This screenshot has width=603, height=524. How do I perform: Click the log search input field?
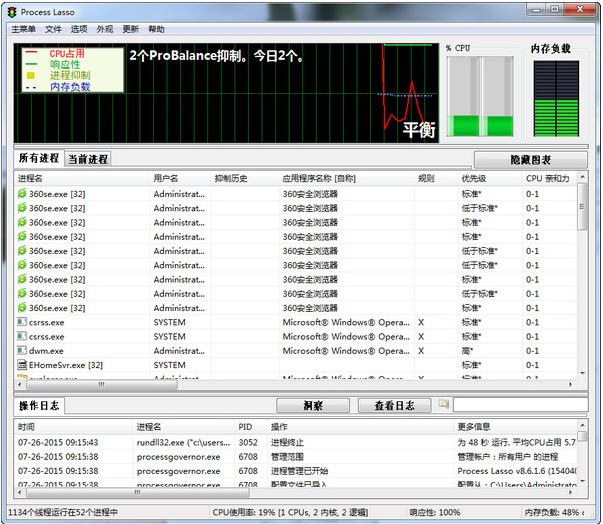pos(518,405)
